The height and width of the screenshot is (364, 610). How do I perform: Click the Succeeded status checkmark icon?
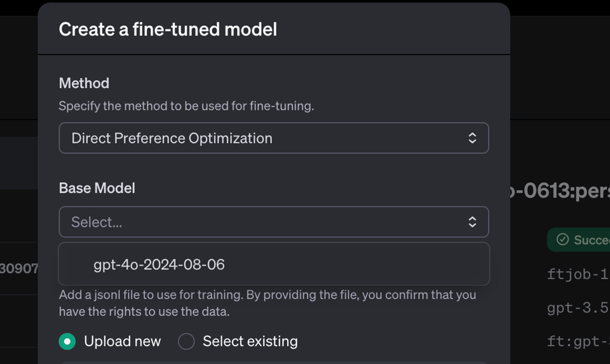tap(562, 239)
